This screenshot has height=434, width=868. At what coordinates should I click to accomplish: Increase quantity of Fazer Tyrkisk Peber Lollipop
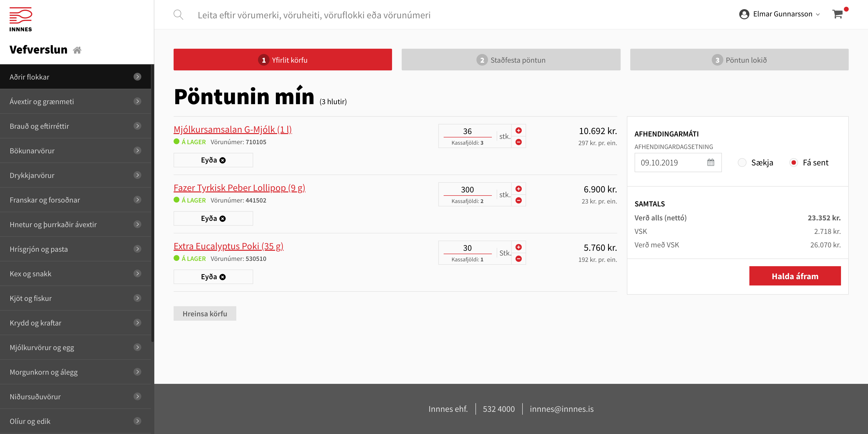click(x=519, y=189)
